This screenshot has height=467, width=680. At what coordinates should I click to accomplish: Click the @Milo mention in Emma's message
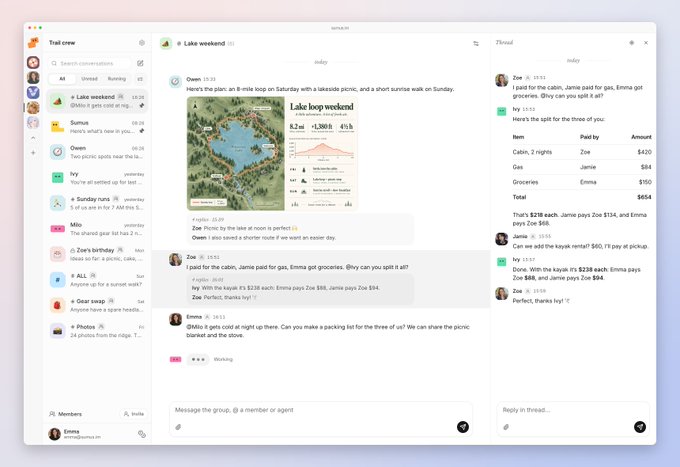tap(194, 327)
